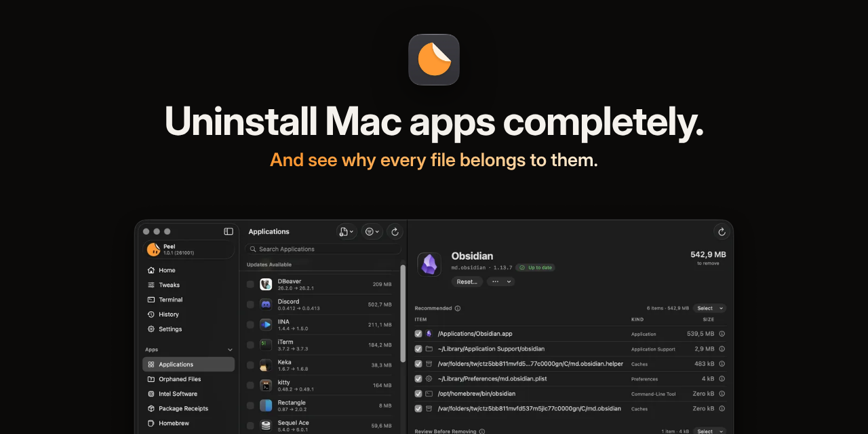
Task: Show info for /Applications/Obsidian.app row
Action: coord(722,334)
